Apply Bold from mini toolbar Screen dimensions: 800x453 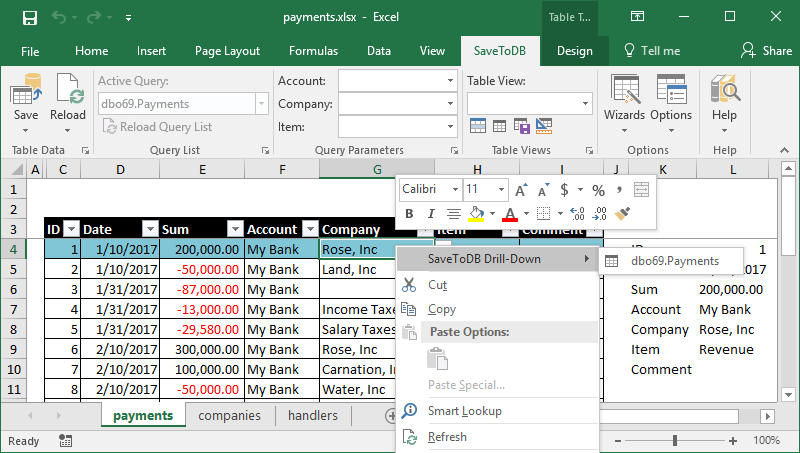click(409, 214)
